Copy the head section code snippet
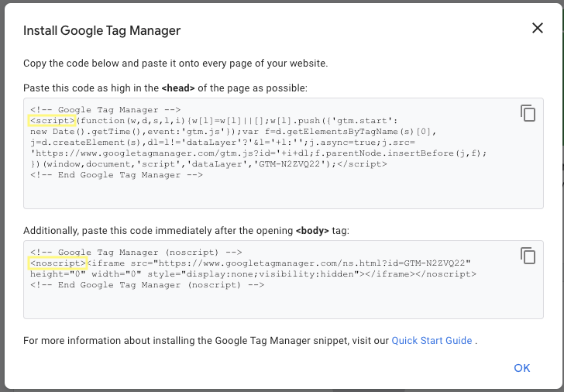Screen dimensions: 564x392 (528, 113)
